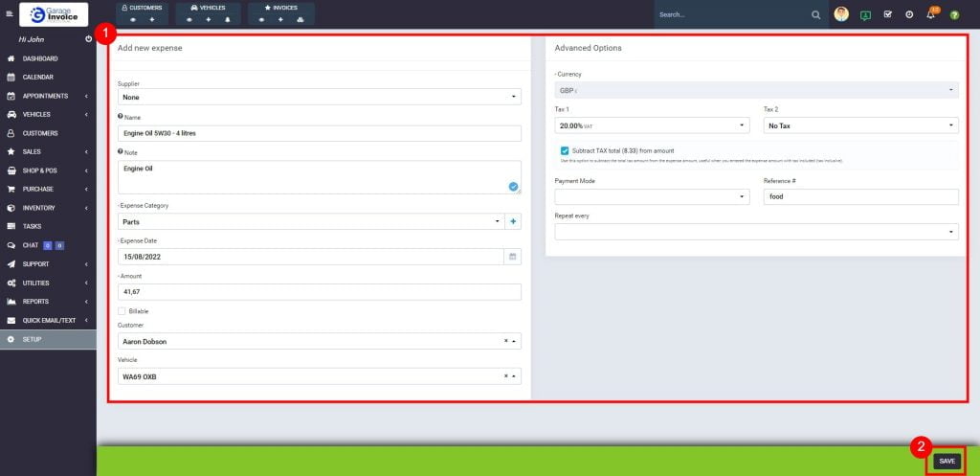The image size is (980, 476).
Task: Click the search magnifier icon
Action: [816, 15]
